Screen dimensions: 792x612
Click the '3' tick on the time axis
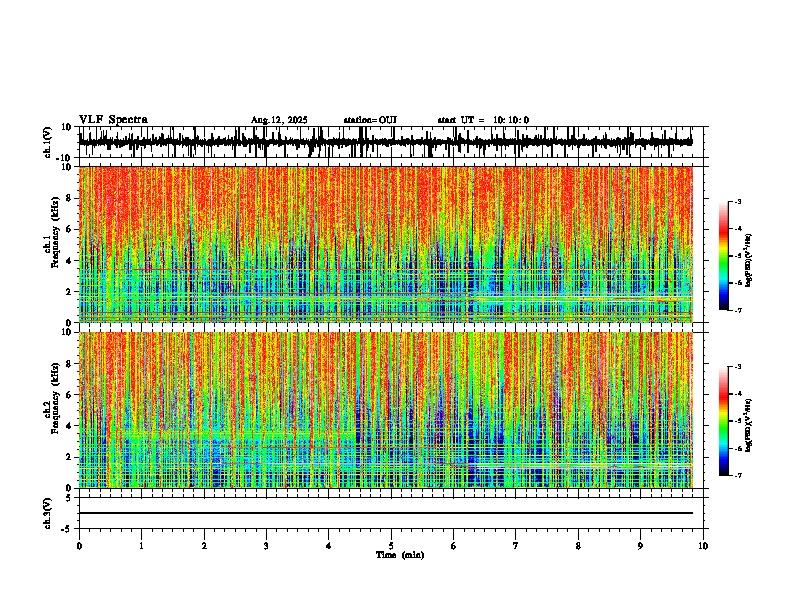266,546
